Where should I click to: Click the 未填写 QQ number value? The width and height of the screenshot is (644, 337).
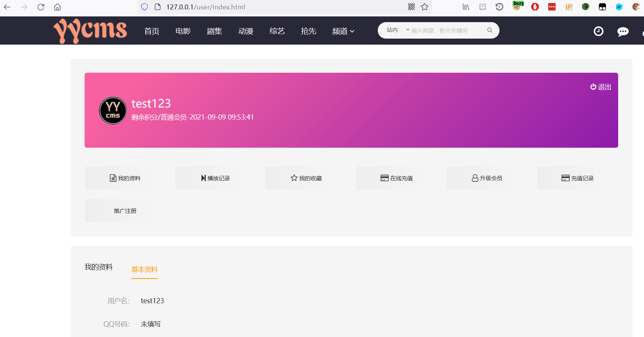[x=151, y=324]
